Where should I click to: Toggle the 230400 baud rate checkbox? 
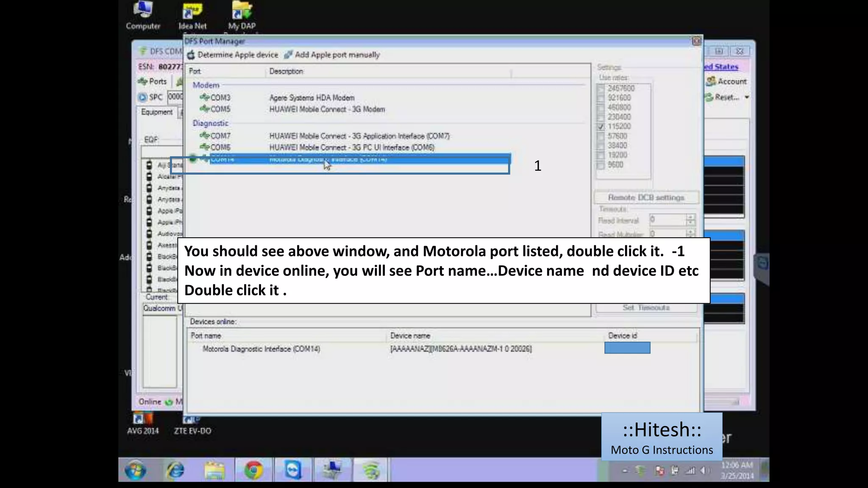[x=601, y=117]
